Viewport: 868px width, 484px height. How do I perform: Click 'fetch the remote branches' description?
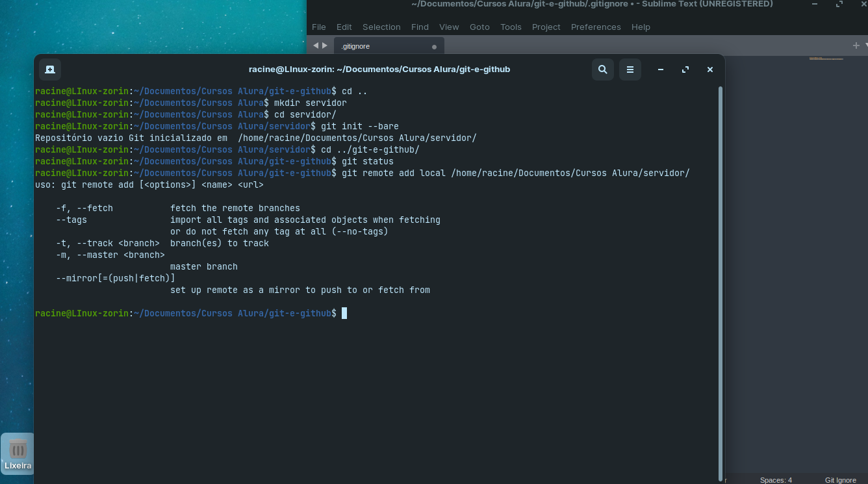coord(235,208)
